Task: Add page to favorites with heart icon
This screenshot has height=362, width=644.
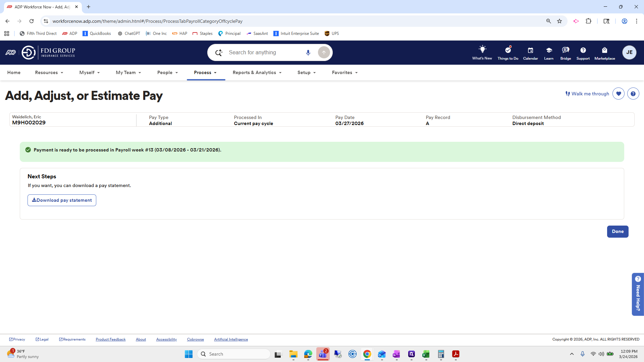Action: tap(619, 94)
